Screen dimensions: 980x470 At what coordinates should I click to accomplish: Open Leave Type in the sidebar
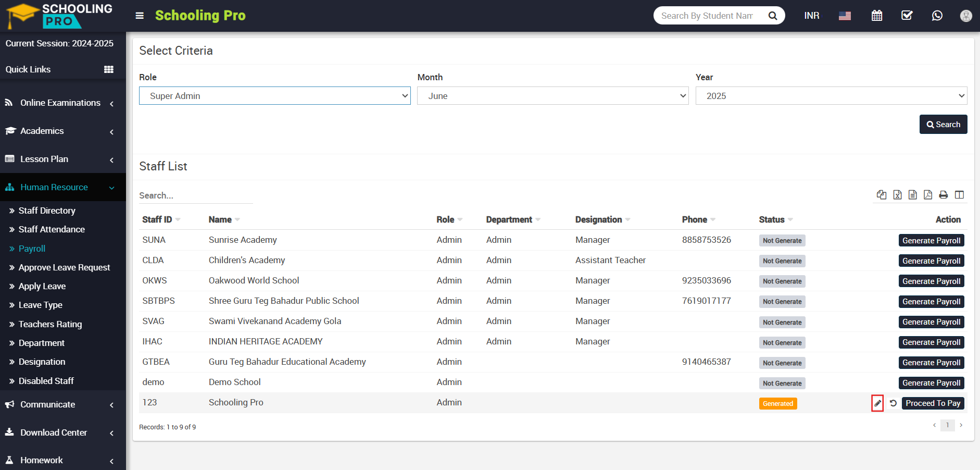[x=41, y=305]
